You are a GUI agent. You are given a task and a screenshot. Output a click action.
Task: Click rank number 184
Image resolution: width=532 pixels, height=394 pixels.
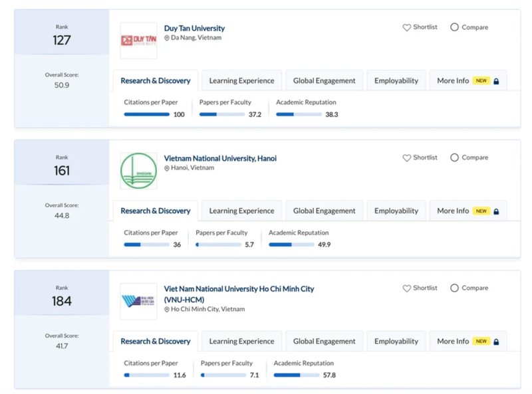pyautogui.click(x=62, y=301)
